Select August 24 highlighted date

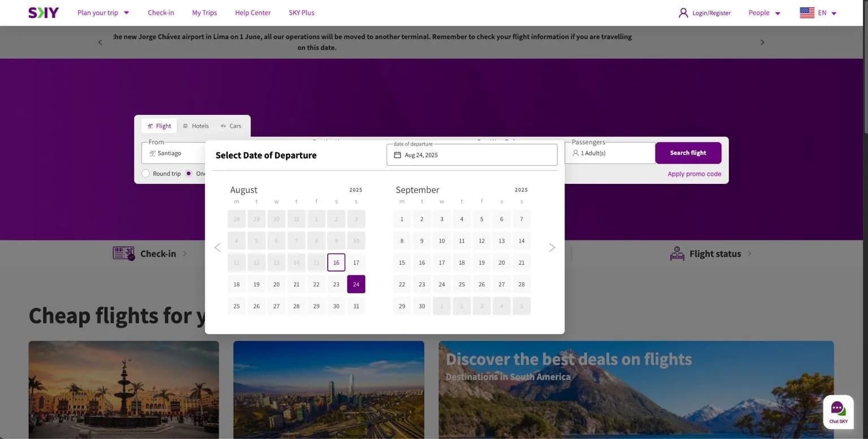[356, 285]
